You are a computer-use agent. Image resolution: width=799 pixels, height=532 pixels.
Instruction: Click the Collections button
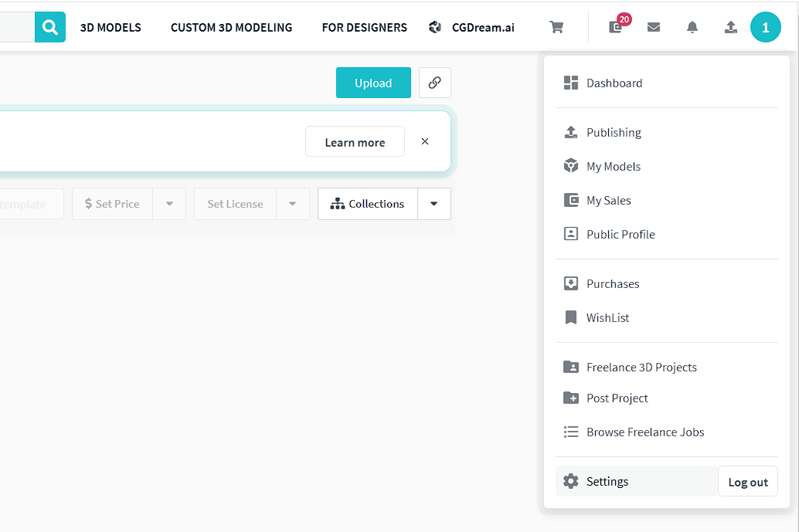coord(367,204)
